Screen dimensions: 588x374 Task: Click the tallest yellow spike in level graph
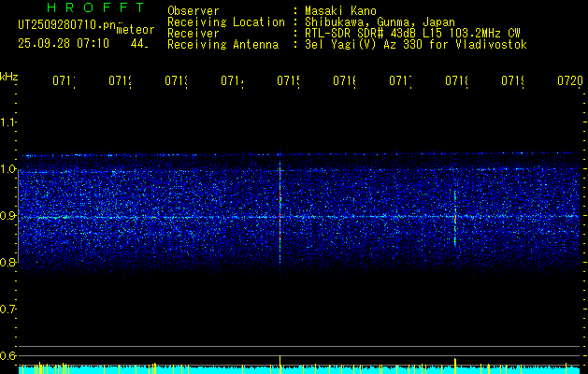280,365
